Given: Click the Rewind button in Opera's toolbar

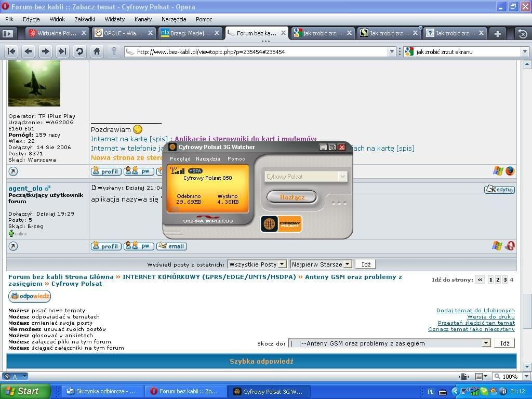Looking at the screenshot, I should tap(11, 51).
